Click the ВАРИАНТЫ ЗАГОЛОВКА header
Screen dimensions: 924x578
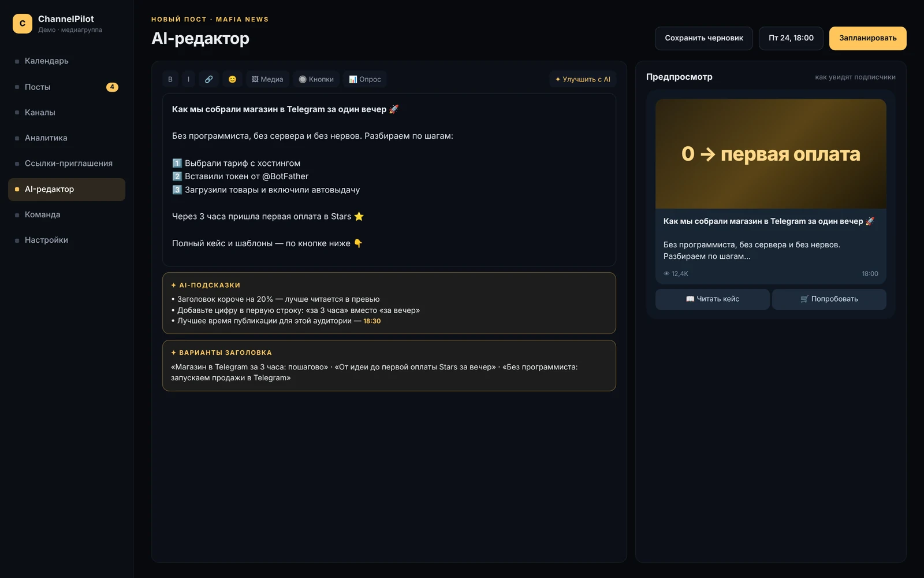(x=221, y=353)
